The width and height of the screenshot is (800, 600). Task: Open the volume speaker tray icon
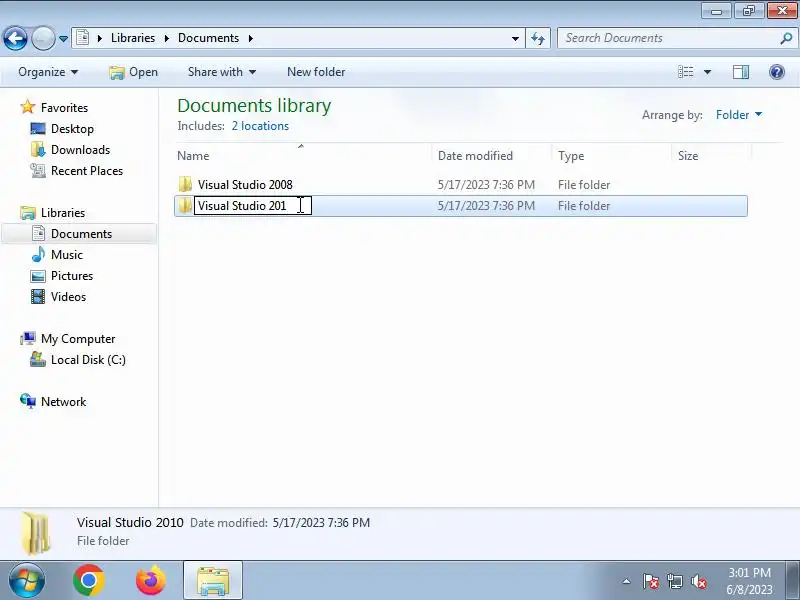[698, 581]
